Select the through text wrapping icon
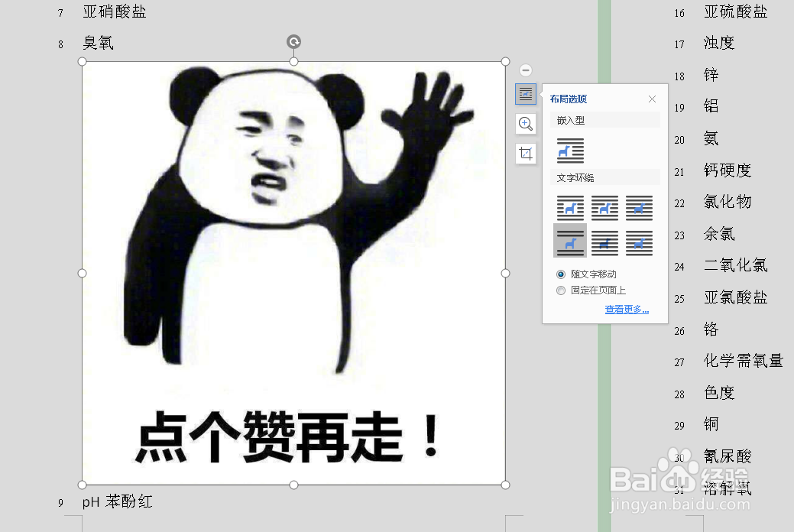The image size is (794, 532). tap(639, 208)
